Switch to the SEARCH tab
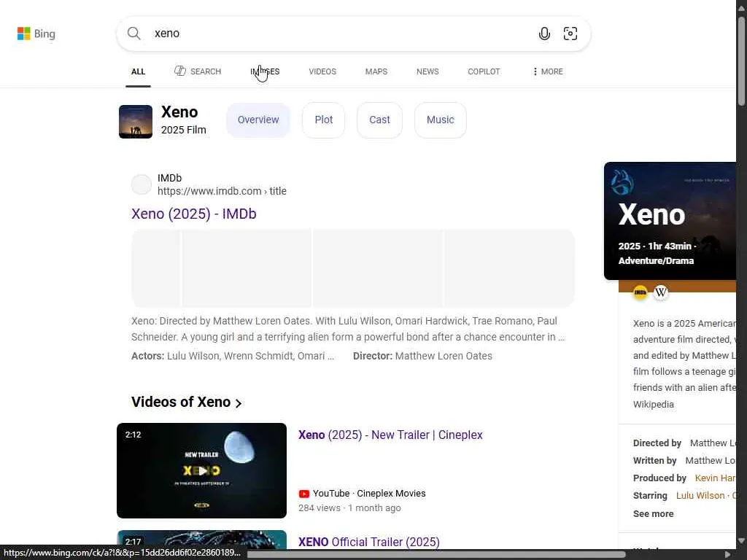747x560 pixels. tap(198, 71)
